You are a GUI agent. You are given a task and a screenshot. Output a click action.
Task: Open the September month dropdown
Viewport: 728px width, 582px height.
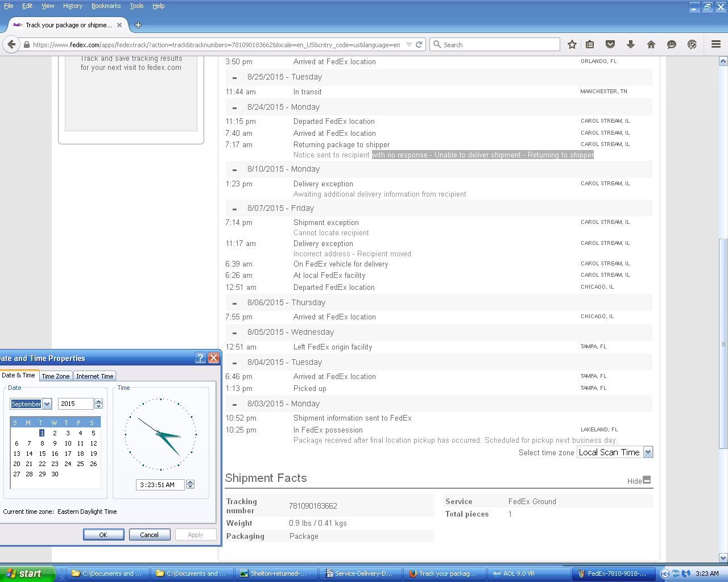tap(47, 404)
